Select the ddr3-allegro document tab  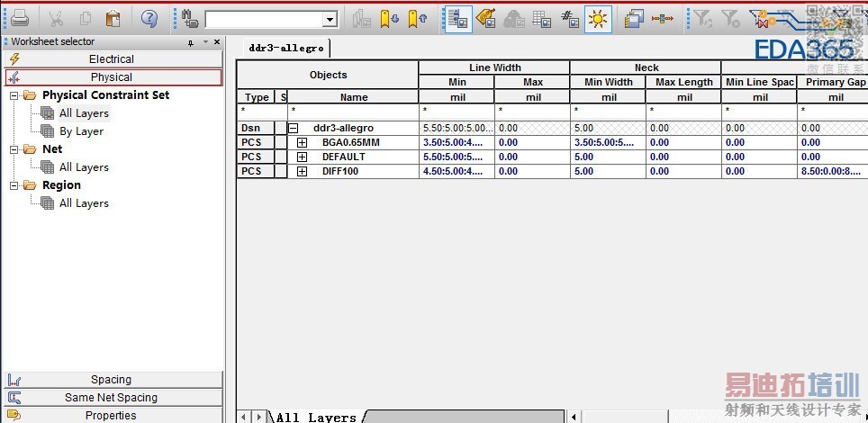286,49
